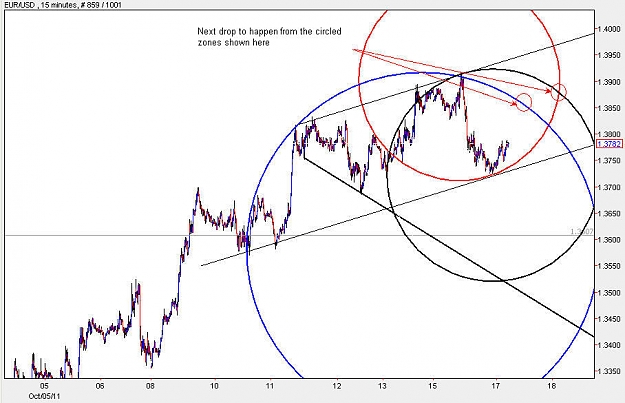
Task: Click the date label 10 on time axis
Action: 214,386
